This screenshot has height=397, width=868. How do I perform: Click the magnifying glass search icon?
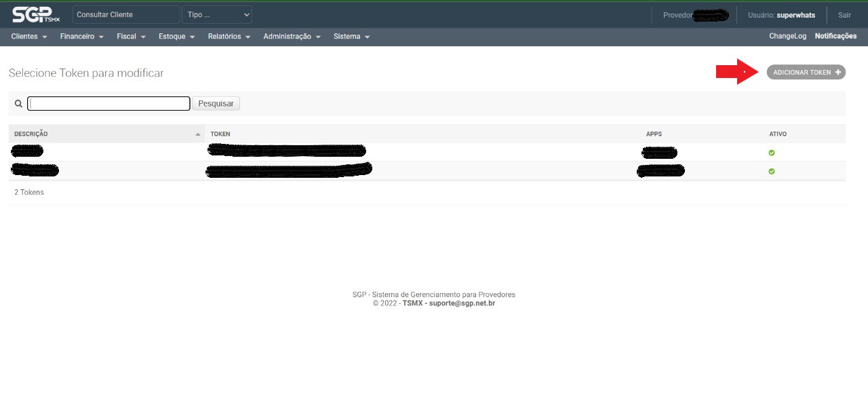pos(18,104)
